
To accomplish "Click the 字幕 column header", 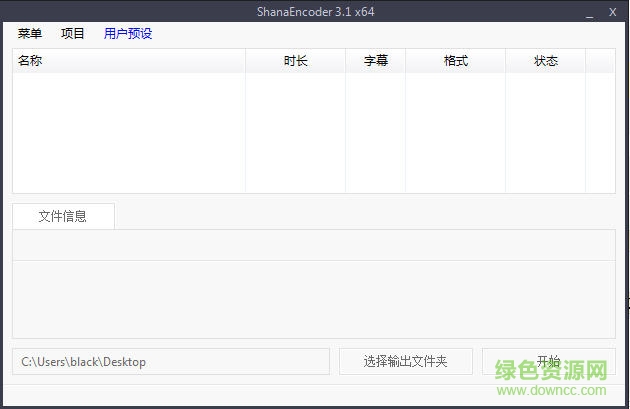I will point(376,61).
